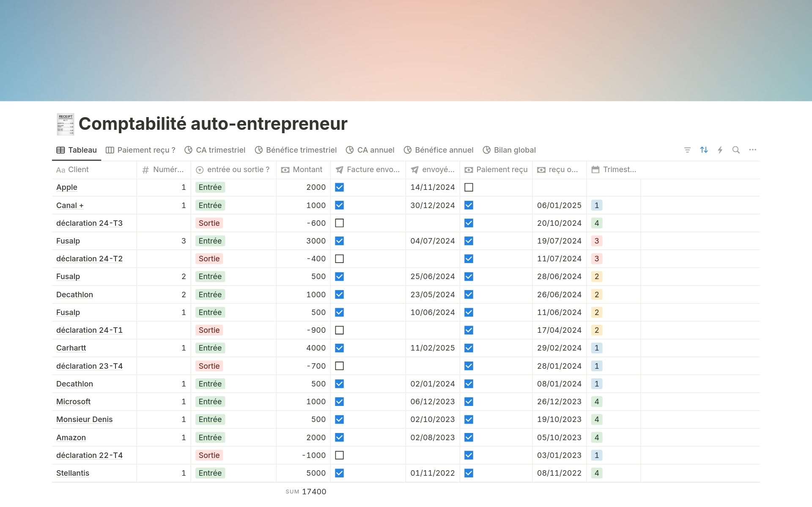The image size is (812, 507).
Task: Click the receipt page icon beside the title
Action: [x=66, y=124]
